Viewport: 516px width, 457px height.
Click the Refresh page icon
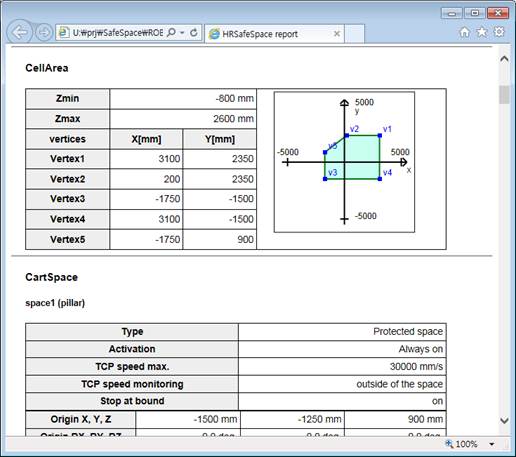click(x=194, y=33)
